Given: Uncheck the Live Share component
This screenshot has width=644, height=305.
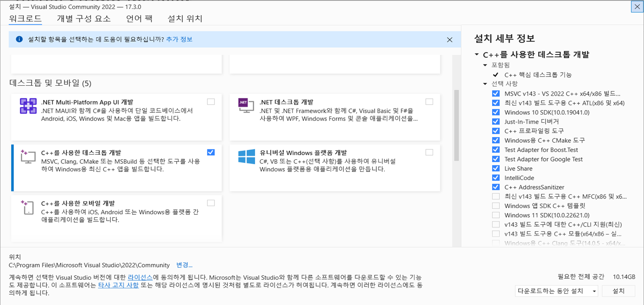Looking at the screenshot, I should (x=496, y=168).
